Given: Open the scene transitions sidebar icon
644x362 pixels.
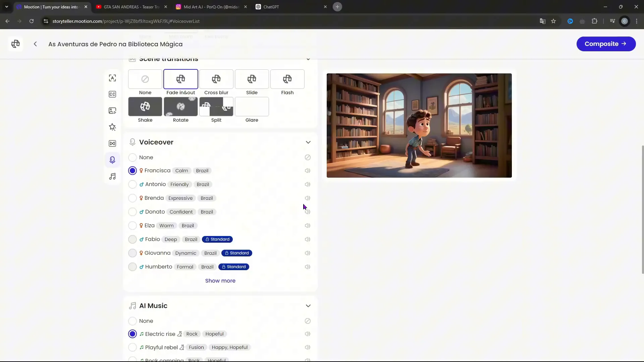Looking at the screenshot, I should [112, 143].
